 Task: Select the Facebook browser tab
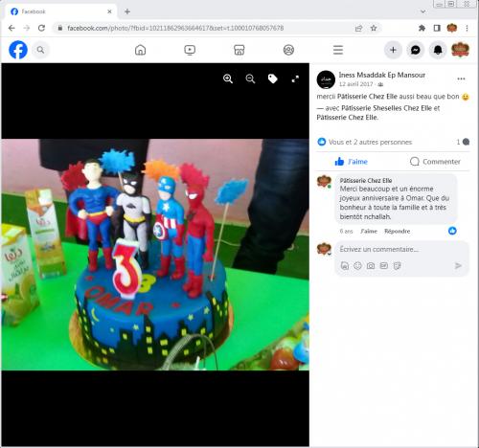(x=60, y=11)
